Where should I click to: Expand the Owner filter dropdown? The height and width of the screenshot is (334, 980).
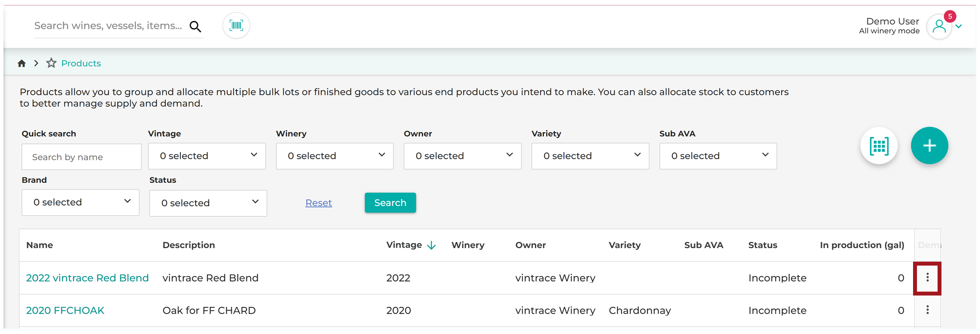pos(462,157)
